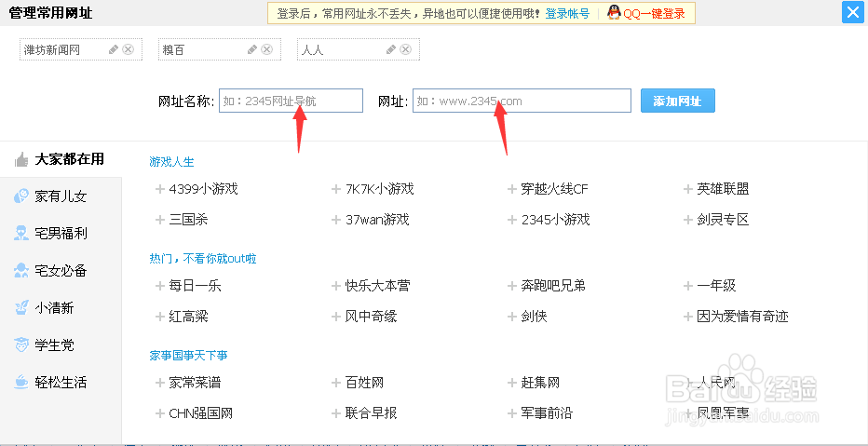Add 快乐大本营 with its plus icon
The height and width of the screenshot is (446, 868).
[336, 286]
